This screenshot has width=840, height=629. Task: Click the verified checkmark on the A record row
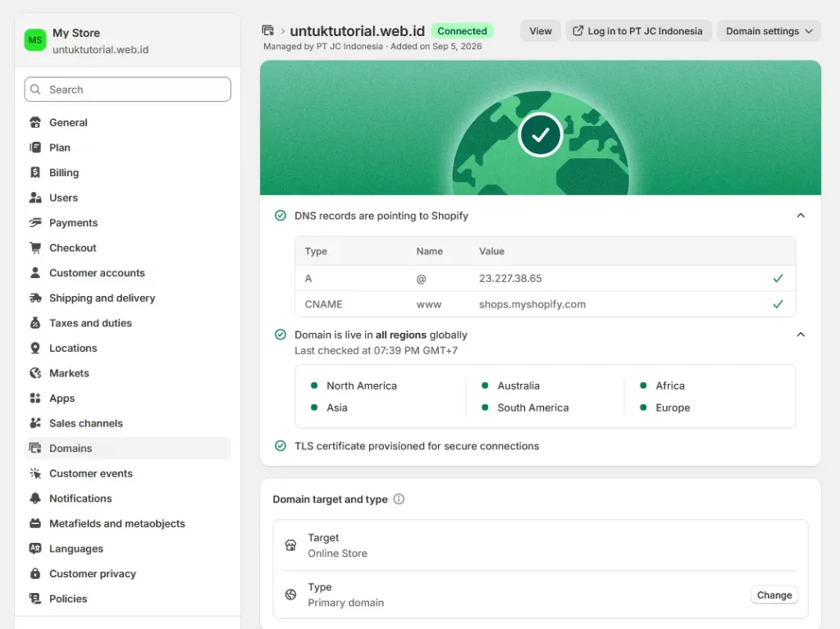778,278
